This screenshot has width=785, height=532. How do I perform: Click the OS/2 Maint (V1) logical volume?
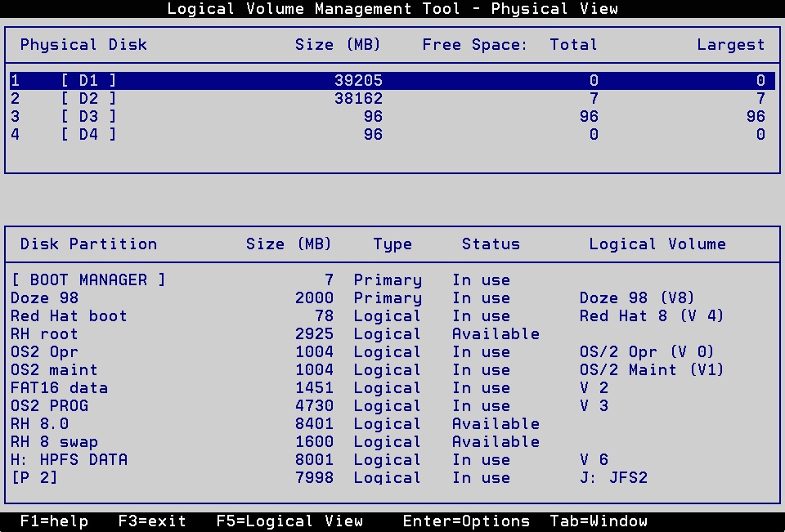(x=652, y=370)
